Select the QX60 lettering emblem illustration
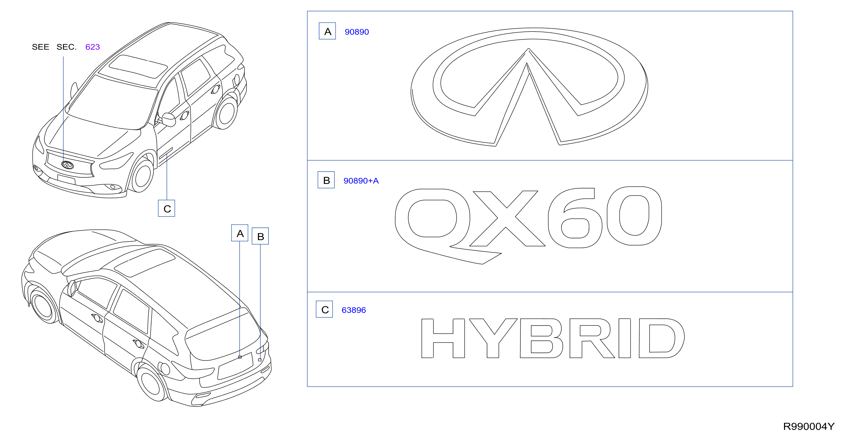Viewport: 868px width, 441px height. pyautogui.click(x=528, y=225)
